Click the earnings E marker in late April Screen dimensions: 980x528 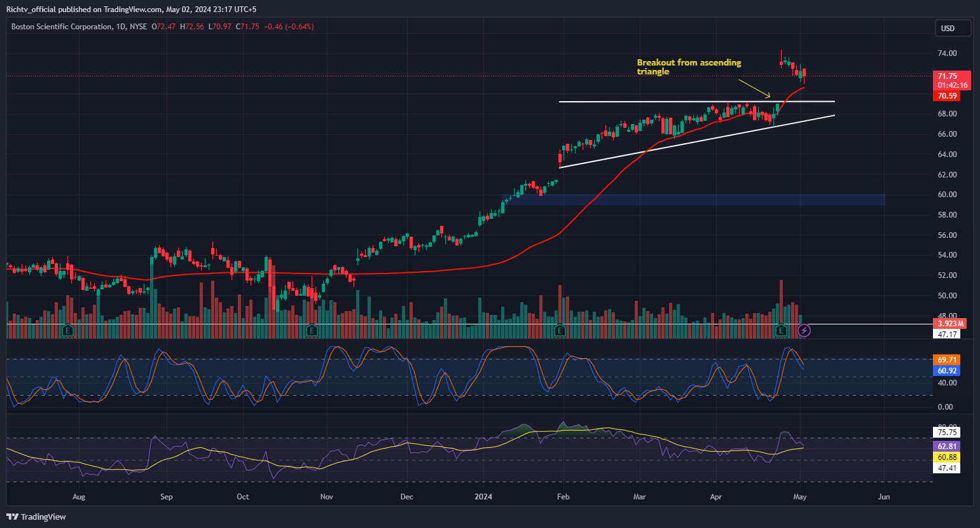782,330
